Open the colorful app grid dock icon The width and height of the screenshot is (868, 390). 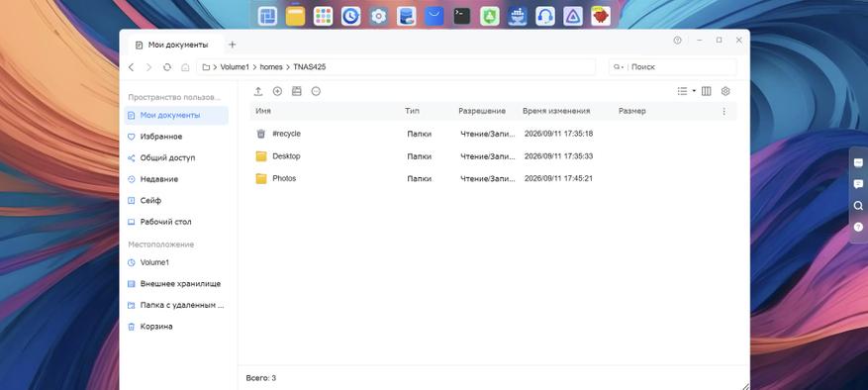[x=324, y=16]
